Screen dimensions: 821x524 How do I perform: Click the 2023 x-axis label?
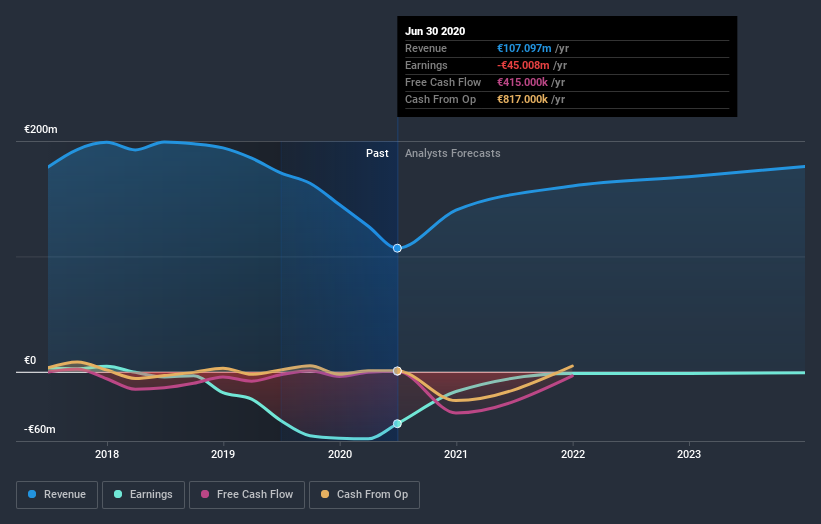pos(689,454)
